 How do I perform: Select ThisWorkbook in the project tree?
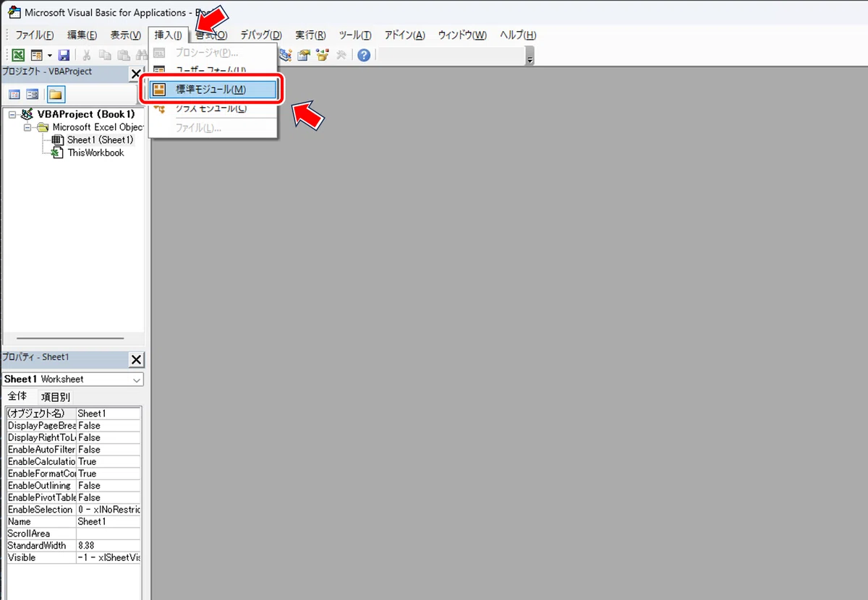coord(95,153)
